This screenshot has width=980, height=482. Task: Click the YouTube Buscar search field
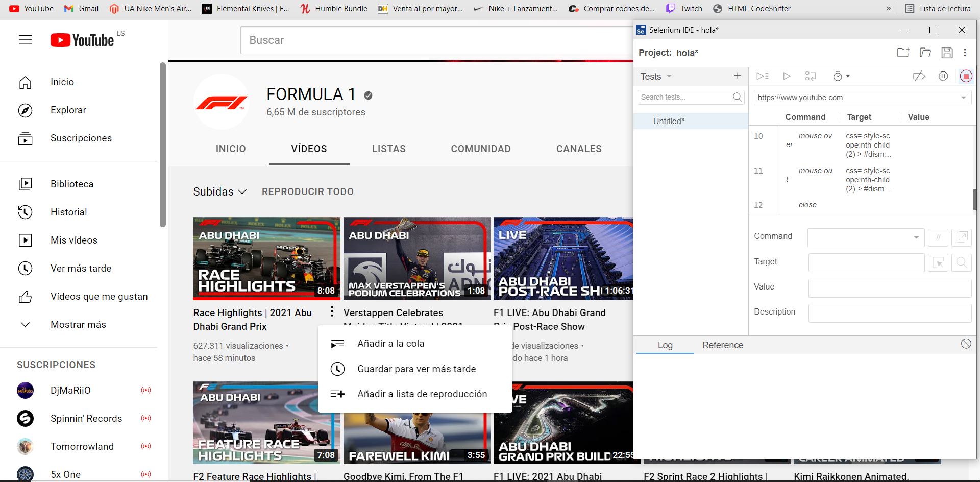click(x=436, y=40)
